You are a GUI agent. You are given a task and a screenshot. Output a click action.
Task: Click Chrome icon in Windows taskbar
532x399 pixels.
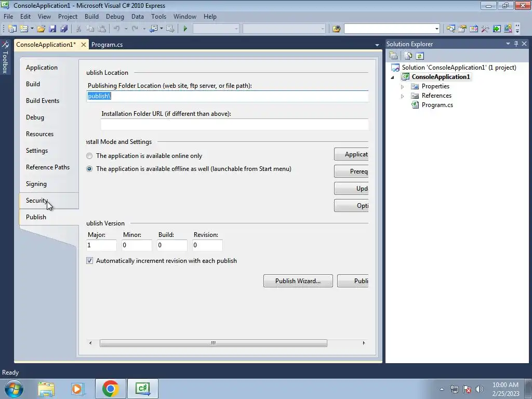(110, 389)
